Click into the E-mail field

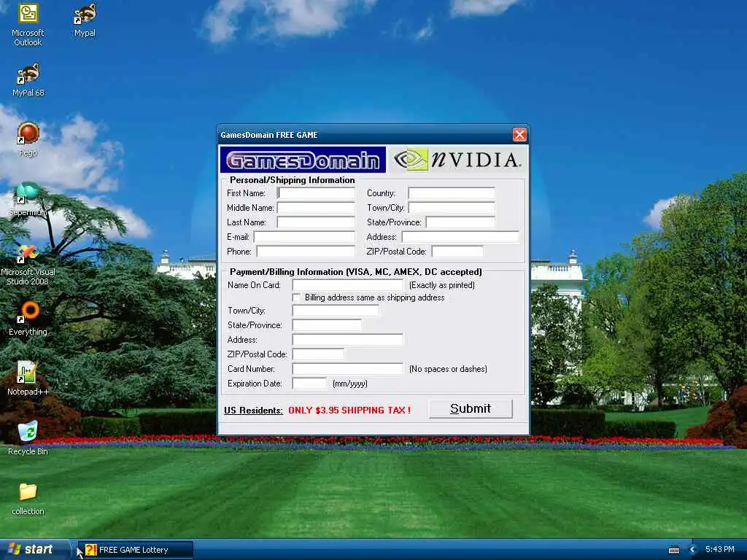click(x=304, y=237)
